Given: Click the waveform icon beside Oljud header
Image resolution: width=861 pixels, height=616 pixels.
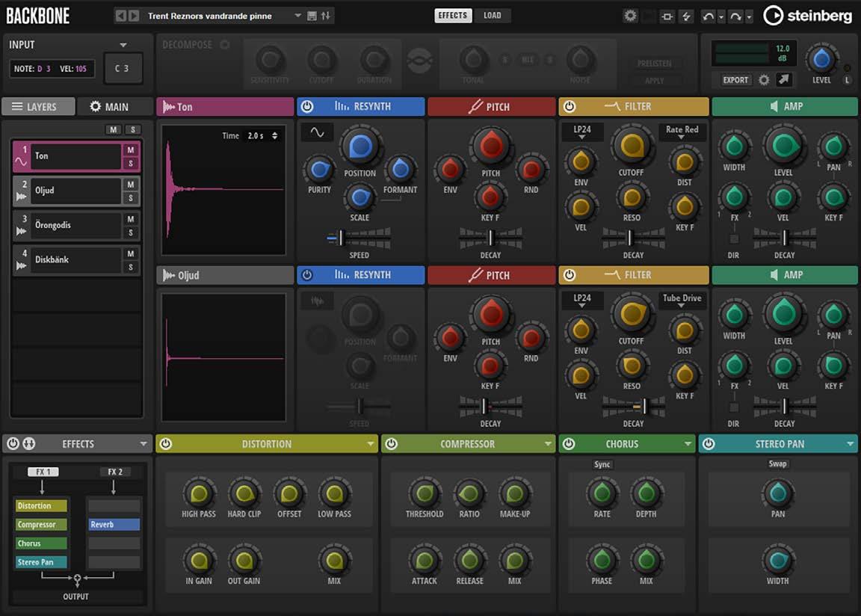Looking at the screenshot, I should point(169,275).
